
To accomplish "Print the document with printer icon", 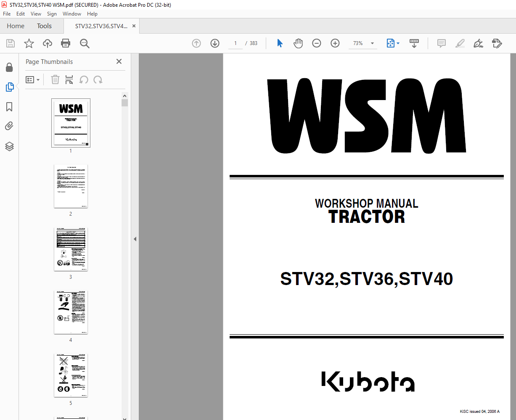I will point(66,43).
